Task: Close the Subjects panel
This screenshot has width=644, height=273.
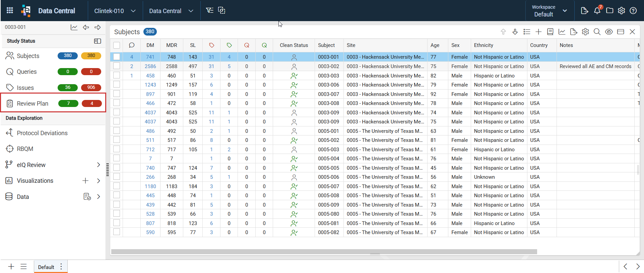Action: click(x=632, y=32)
